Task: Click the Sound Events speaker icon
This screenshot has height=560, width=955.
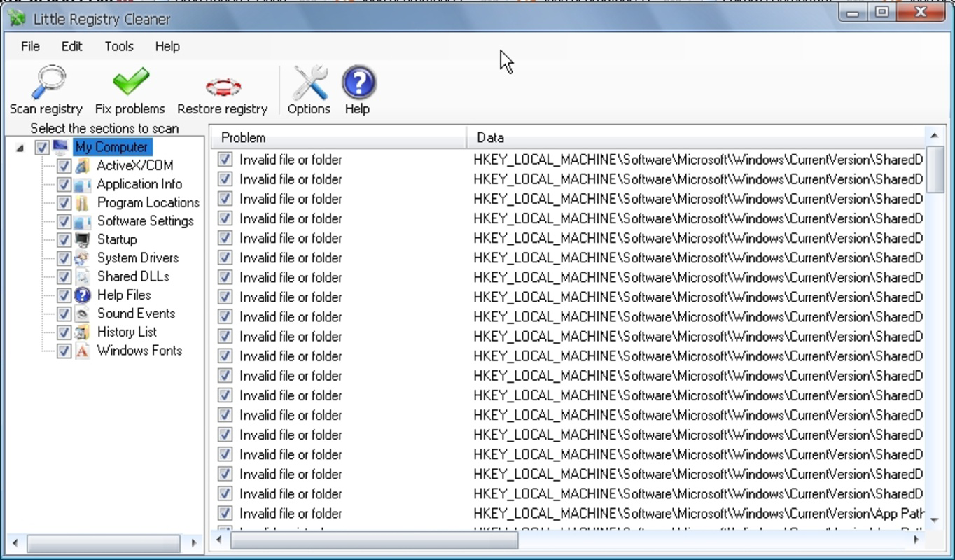Action: click(83, 314)
